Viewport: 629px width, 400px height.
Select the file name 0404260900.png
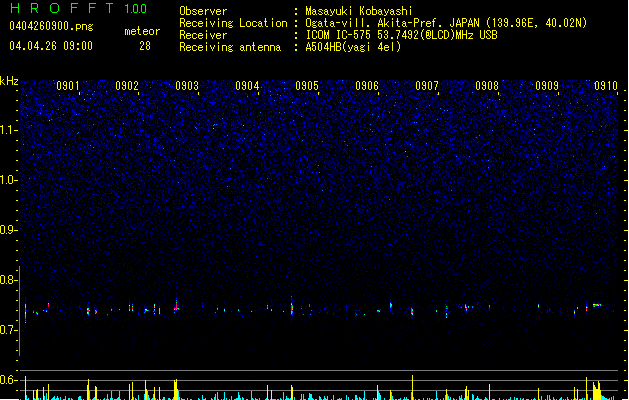point(51,26)
